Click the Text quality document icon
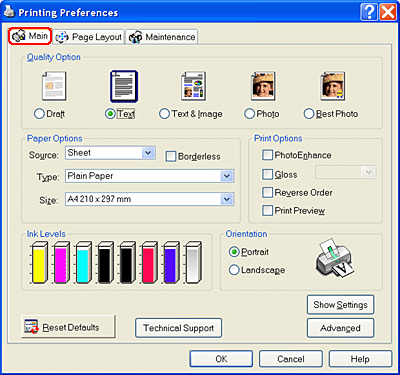Image resolution: width=400 pixels, height=375 pixels. click(x=124, y=86)
